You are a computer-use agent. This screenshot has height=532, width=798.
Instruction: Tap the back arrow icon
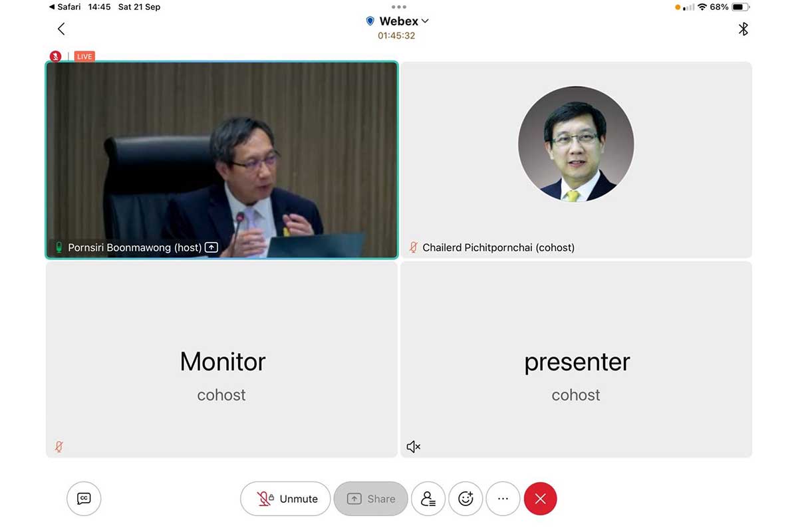61,29
